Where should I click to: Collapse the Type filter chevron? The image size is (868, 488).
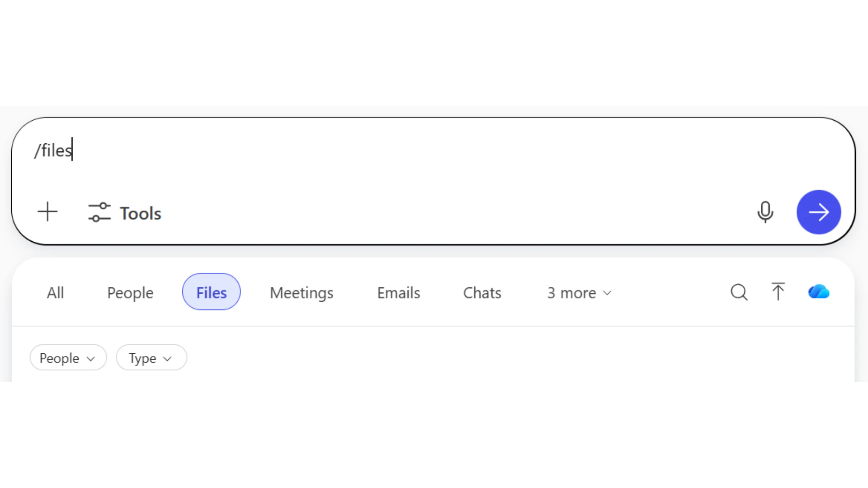pyautogui.click(x=168, y=358)
